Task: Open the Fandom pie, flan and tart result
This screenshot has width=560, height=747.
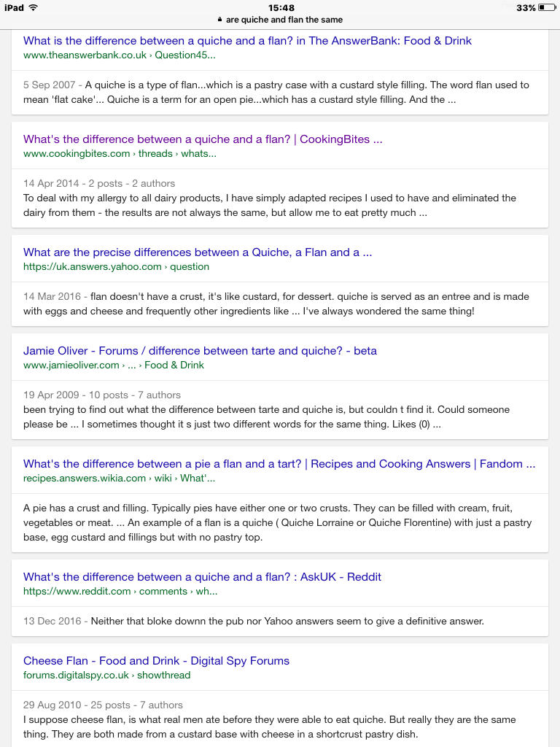Action: click(279, 464)
